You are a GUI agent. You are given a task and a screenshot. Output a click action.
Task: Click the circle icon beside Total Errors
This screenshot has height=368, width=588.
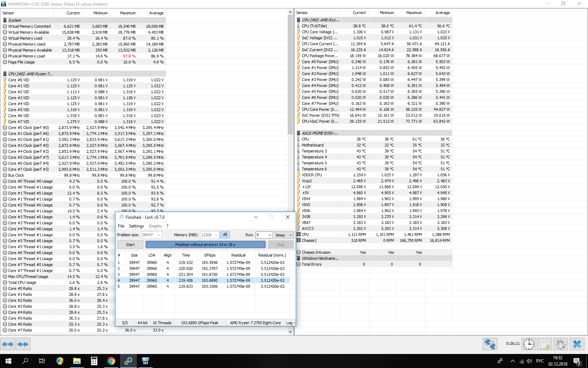coord(299,264)
